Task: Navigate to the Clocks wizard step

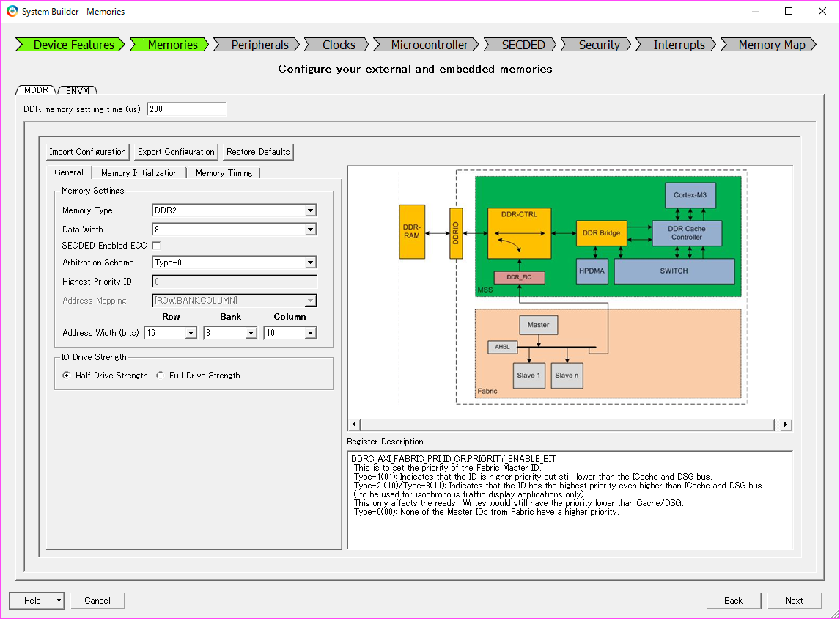Action: [x=336, y=44]
